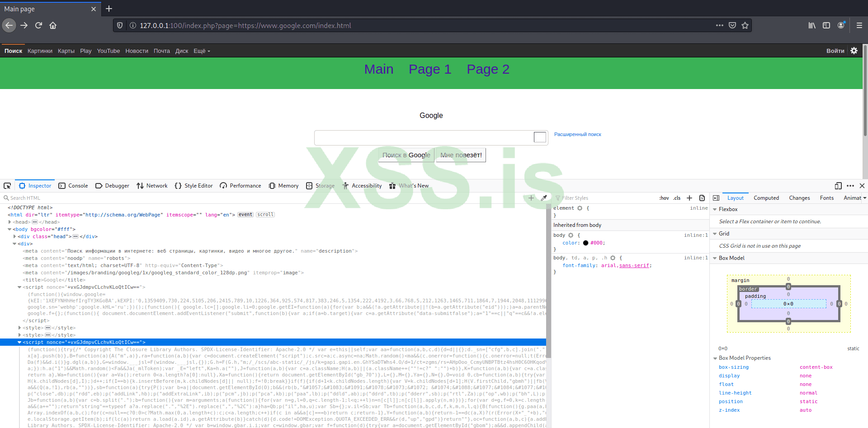Grab a color with the eyedropper
The image size is (868, 428).
coord(544,198)
